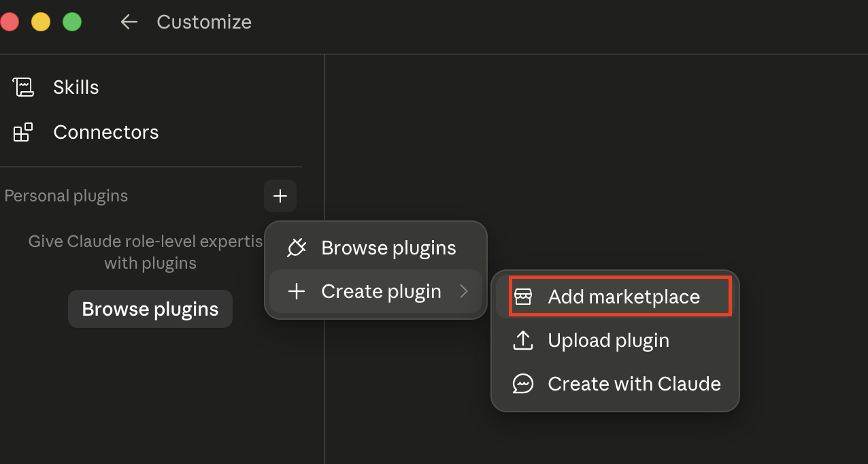Click the upload arrow icon
The image size is (868, 464).
522,340
